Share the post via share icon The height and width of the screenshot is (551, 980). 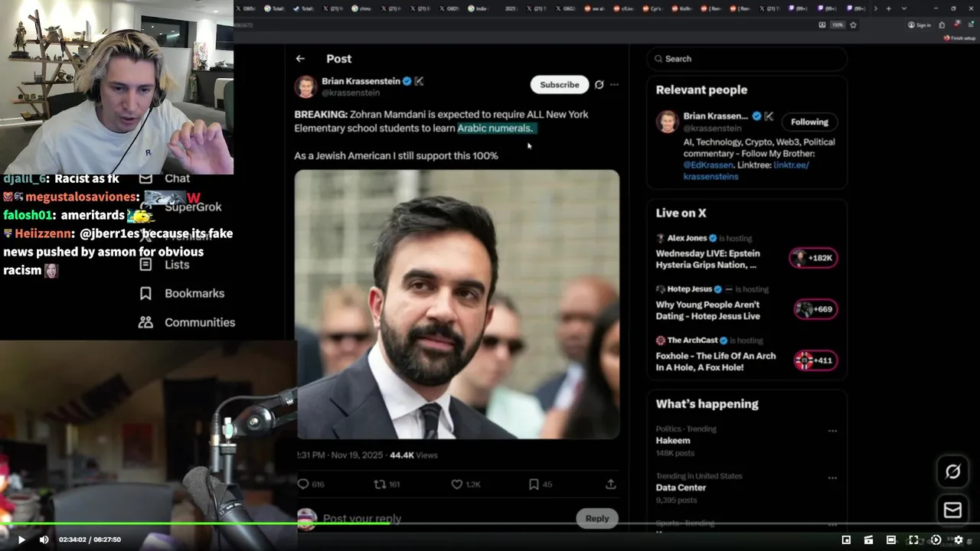click(x=610, y=484)
